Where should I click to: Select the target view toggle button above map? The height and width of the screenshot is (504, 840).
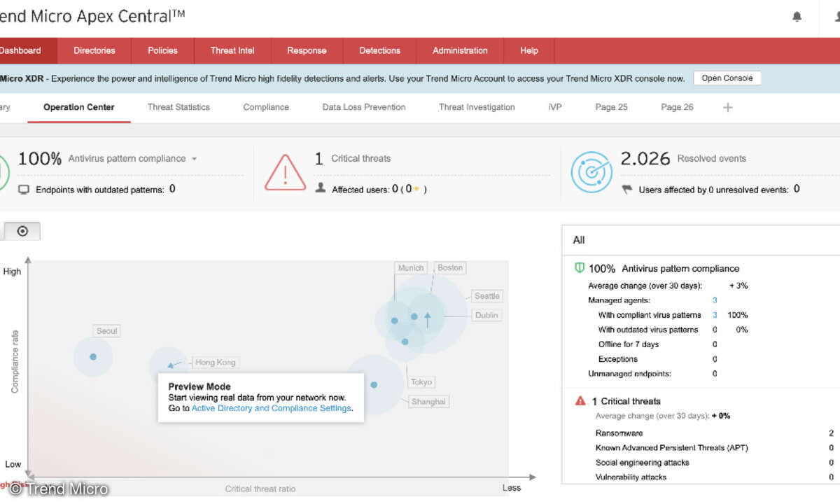(22, 231)
